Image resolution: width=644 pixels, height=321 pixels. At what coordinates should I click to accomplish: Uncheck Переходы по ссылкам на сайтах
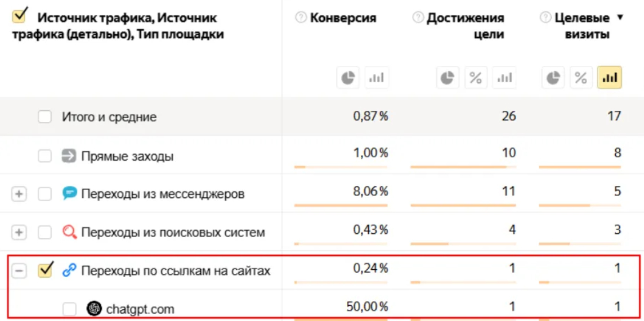point(44,270)
